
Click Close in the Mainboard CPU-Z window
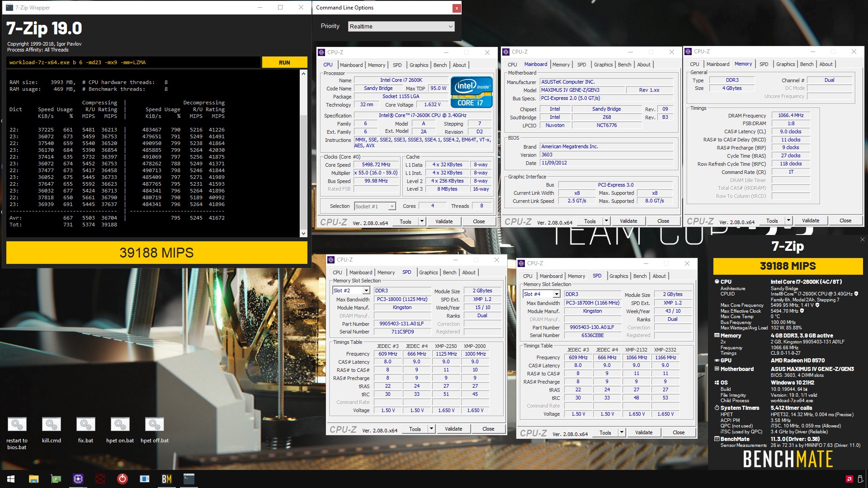pyautogui.click(x=663, y=221)
